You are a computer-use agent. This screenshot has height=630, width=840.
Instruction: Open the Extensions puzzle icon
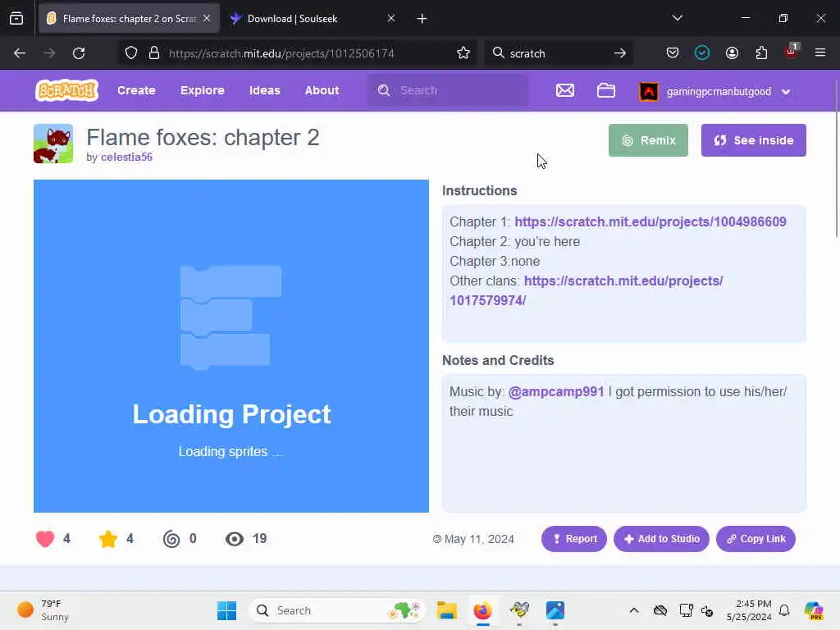pyautogui.click(x=761, y=53)
